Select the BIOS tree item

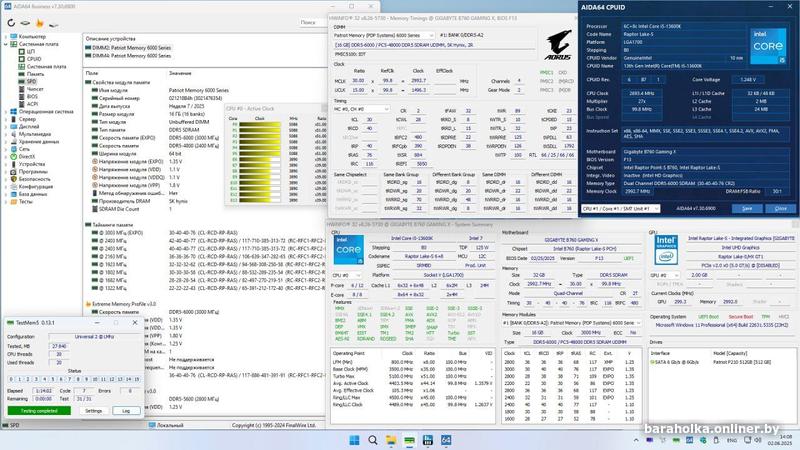click(32, 96)
